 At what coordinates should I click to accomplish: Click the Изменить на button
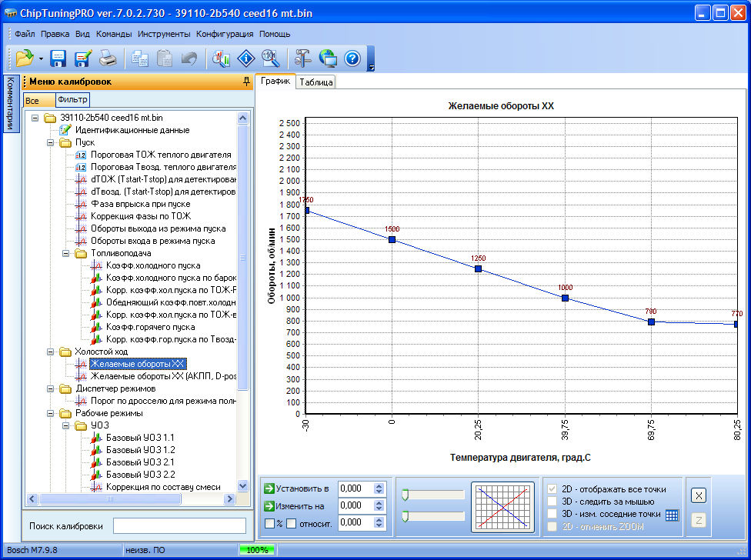pos(296,505)
